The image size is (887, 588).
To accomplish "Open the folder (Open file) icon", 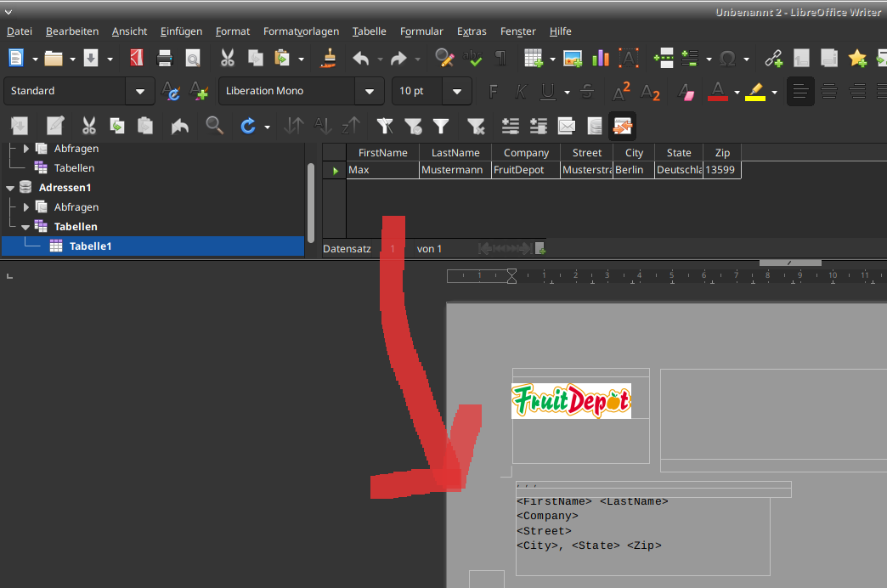I will point(54,58).
